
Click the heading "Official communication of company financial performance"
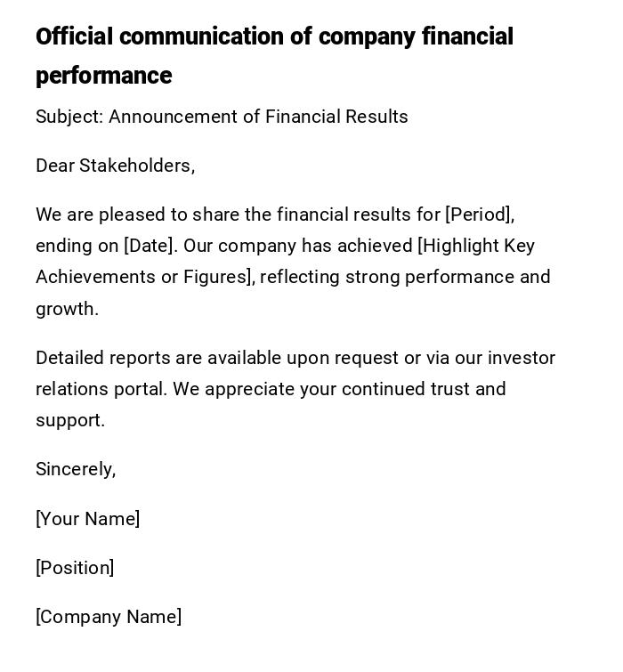click(x=274, y=37)
